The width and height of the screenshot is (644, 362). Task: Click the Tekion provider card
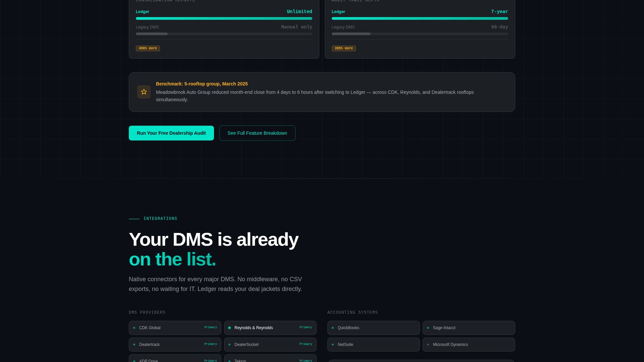(x=270, y=358)
